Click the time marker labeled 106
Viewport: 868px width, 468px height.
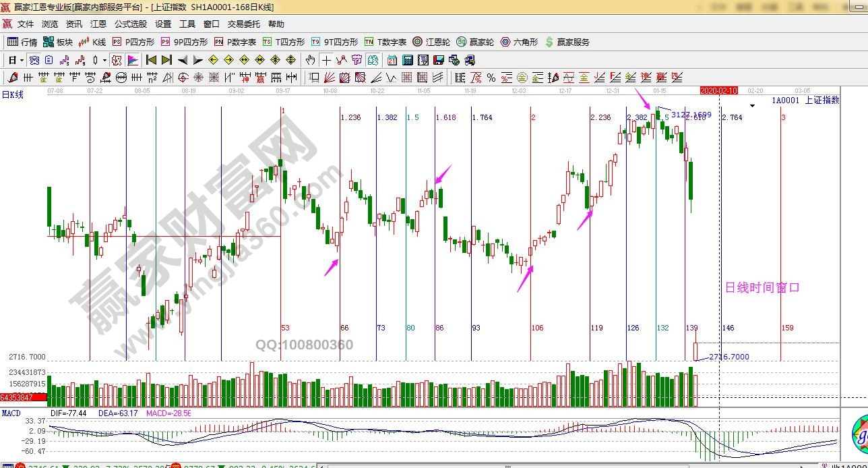(x=536, y=328)
